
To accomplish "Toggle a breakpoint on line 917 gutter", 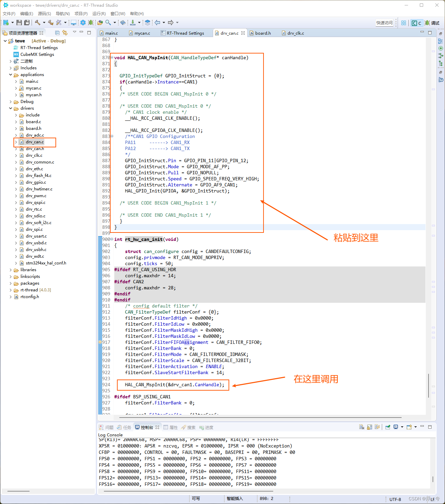I will point(100,342).
